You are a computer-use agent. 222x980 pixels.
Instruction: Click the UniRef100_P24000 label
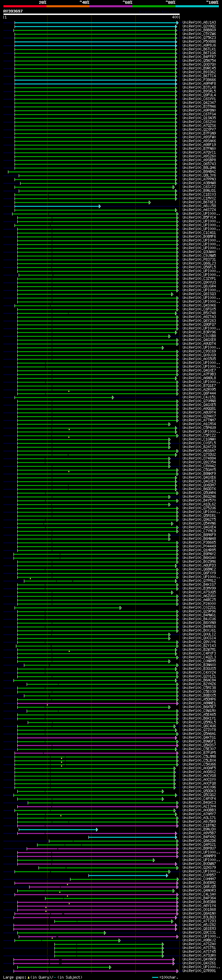click(x=199, y=604)
